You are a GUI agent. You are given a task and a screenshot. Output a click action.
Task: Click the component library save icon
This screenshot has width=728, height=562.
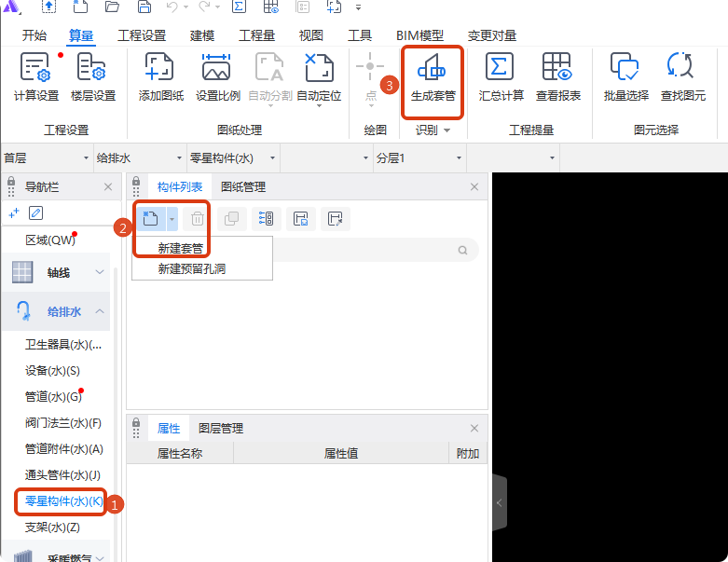click(x=301, y=219)
